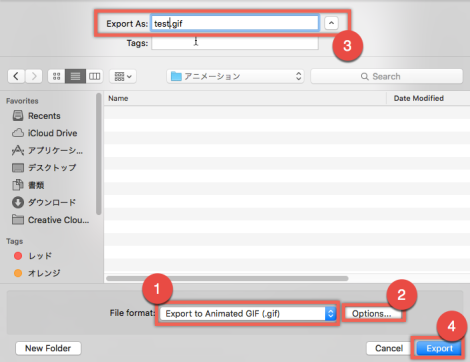
Task: Click the Search field
Action: [387, 76]
